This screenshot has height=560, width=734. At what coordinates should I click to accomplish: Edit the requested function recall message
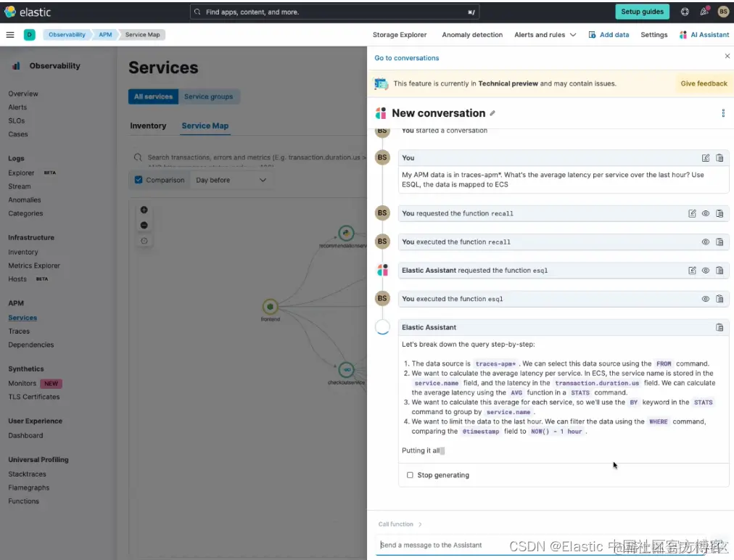tap(692, 213)
